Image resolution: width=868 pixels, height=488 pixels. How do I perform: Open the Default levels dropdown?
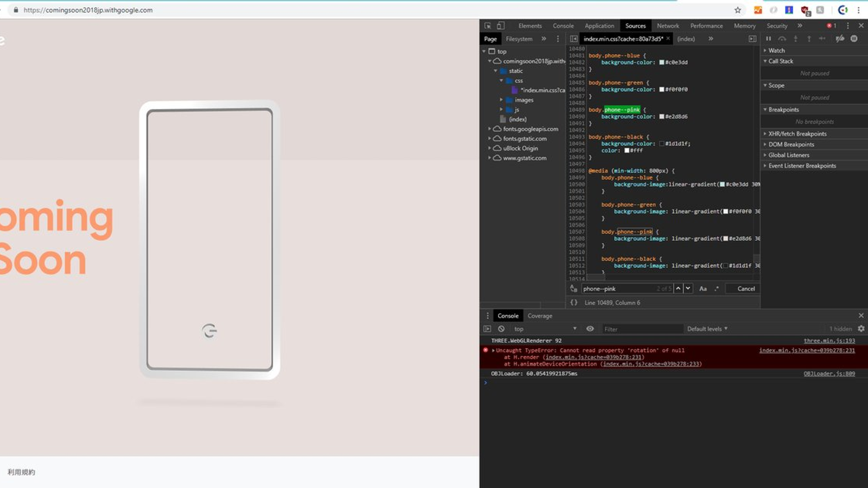coord(707,329)
